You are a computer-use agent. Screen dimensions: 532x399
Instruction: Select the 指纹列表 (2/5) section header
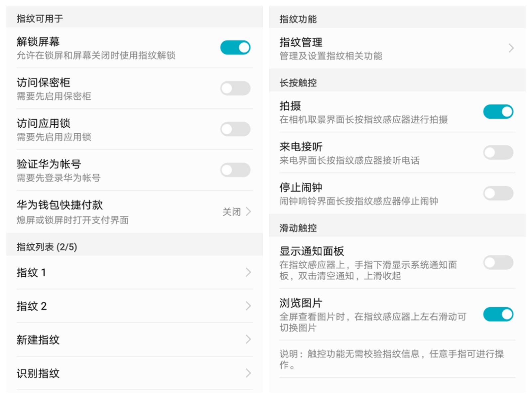click(x=46, y=247)
